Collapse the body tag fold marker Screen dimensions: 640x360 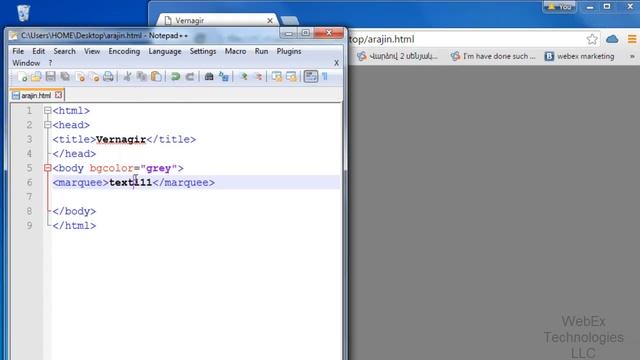47,168
